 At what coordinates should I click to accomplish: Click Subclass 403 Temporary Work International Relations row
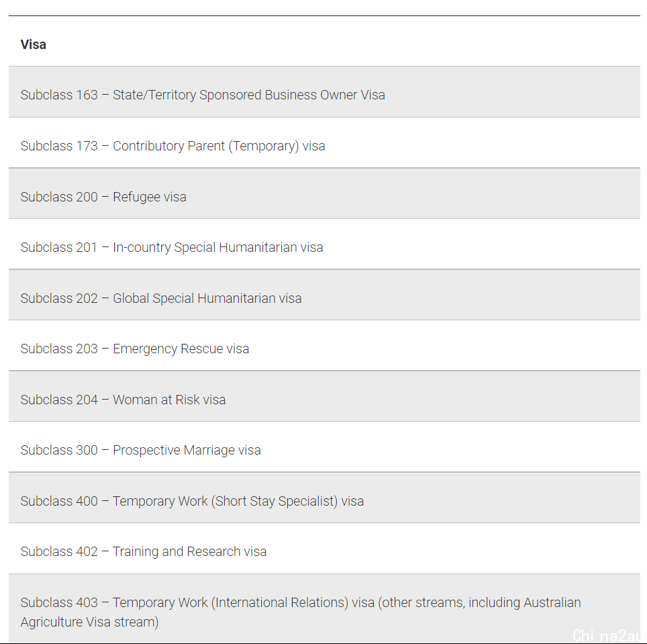click(x=324, y=609)
